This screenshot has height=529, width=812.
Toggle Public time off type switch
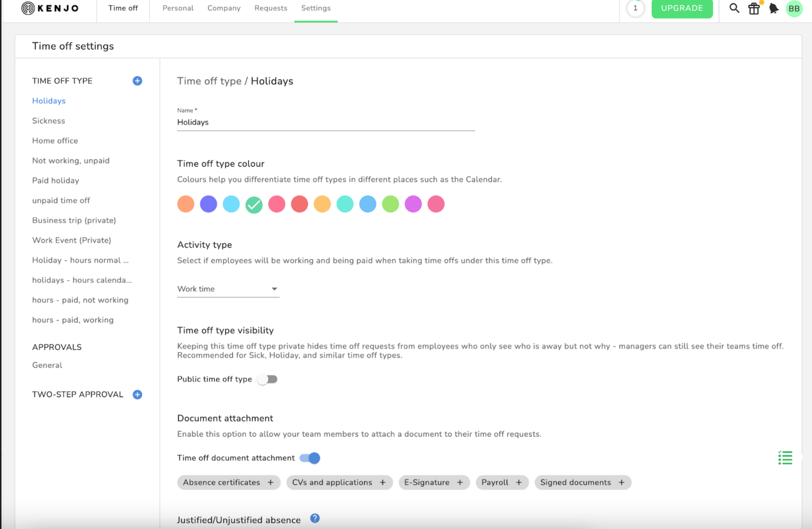point(267,379)
